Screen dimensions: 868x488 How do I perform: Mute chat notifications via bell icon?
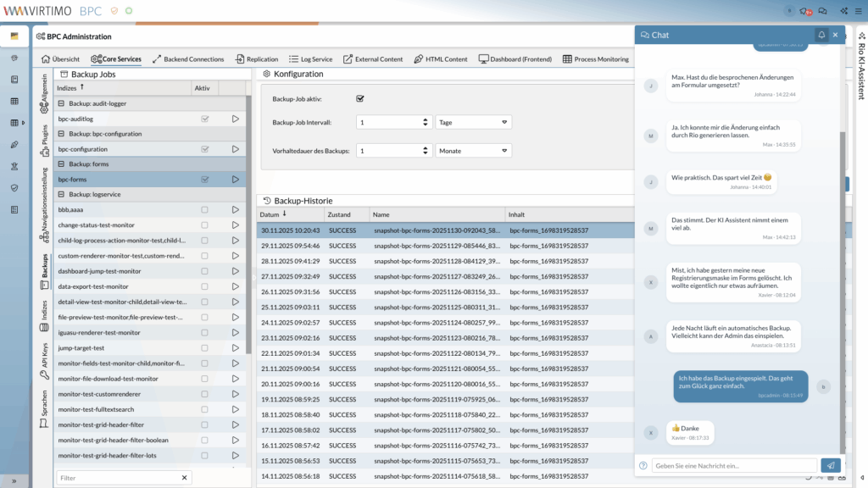pos(821,35)
